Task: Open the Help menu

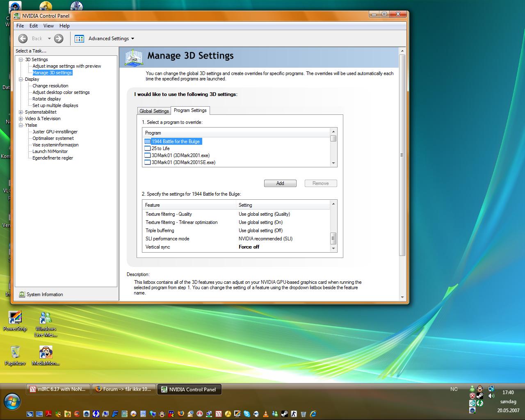Action: pos(64,25)
